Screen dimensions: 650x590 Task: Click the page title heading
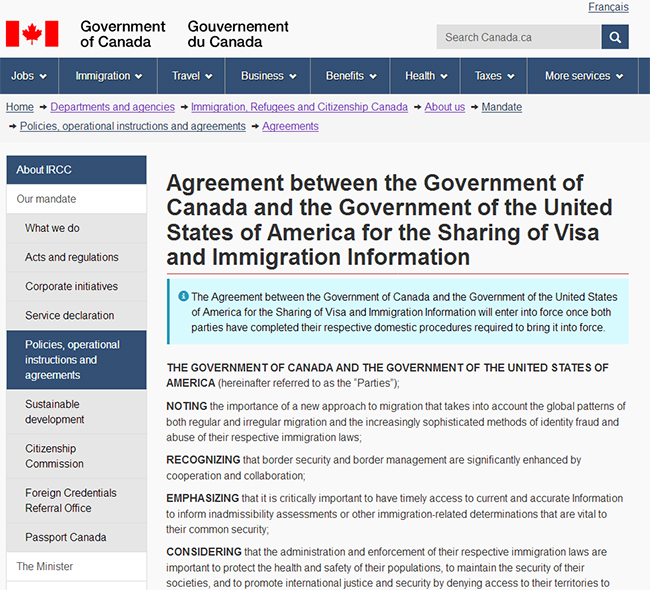pyautogui.click(x=389, y=220)
